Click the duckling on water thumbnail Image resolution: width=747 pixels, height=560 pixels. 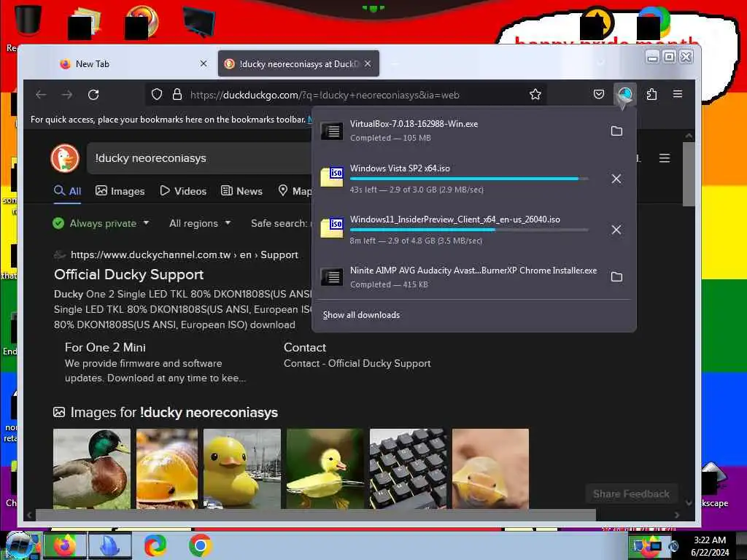[x=325, y=469]
